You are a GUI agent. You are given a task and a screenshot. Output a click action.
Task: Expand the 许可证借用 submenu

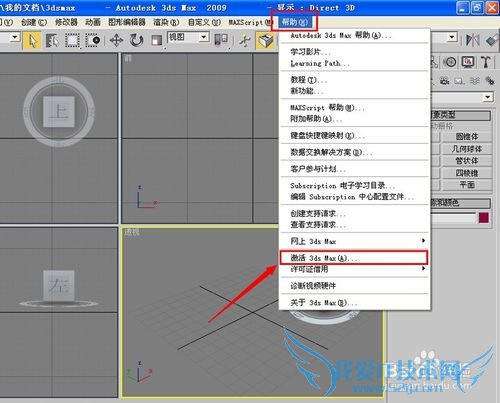354,269
